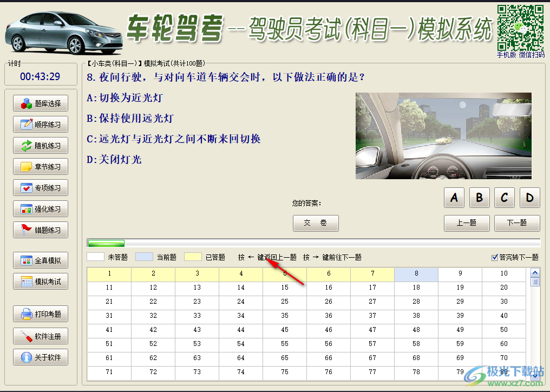Go back with 上一题 button

467,223
